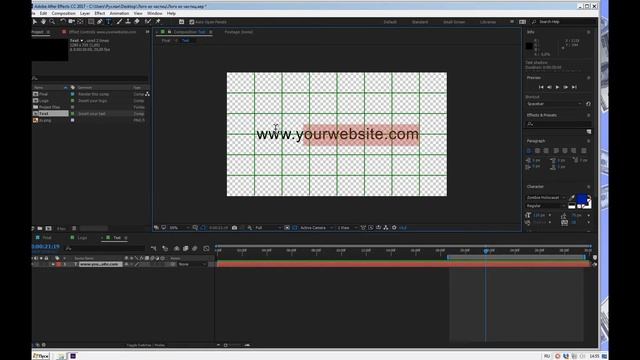The width and height of the screenshot is (640, 360).
Task: Select the Roto Brush tool
Action: [148, 22]
